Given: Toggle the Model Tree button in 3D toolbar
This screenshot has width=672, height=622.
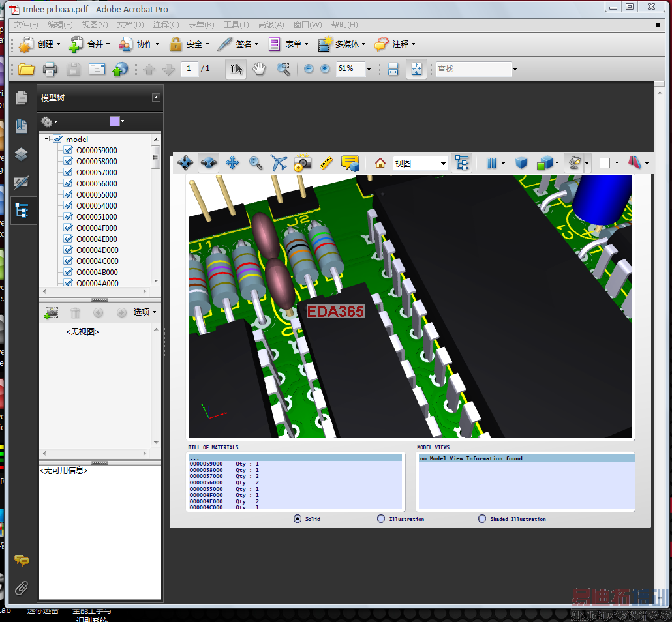Looking at the screenshot, I should click(x=462, y=163).
